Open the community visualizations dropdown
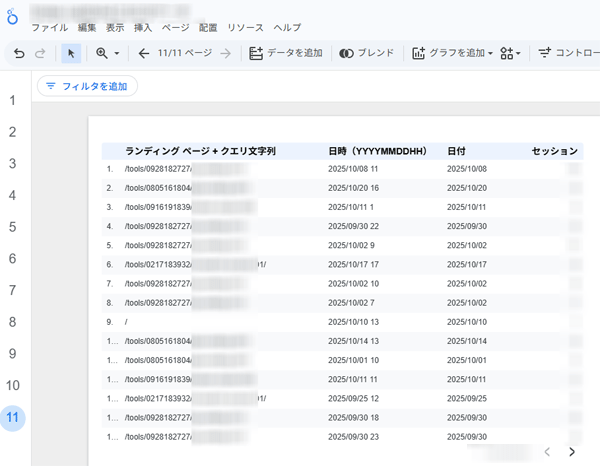 (510, 54)
